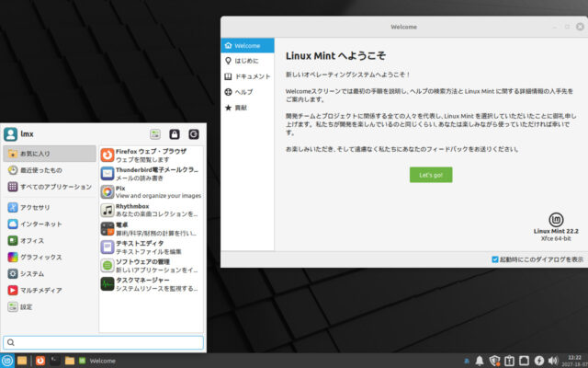Launch Rhythmbox music player
Viewport: 588px width, 368px height.
pyautogui.click(x=147, y=210)
